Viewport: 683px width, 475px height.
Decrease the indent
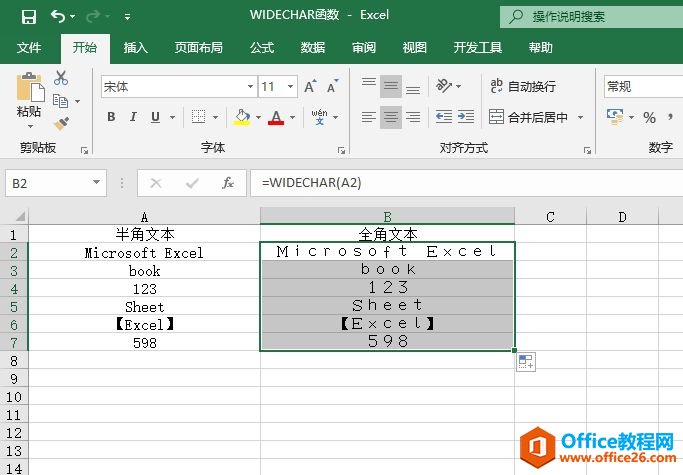click(x=444, y=117)
